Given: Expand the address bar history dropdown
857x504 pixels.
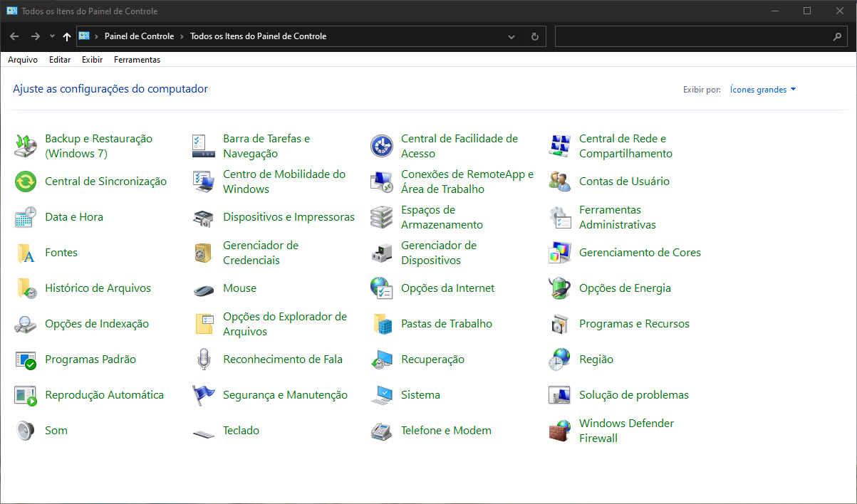Looking at the screenshot, I should click(x=511, y=36).
